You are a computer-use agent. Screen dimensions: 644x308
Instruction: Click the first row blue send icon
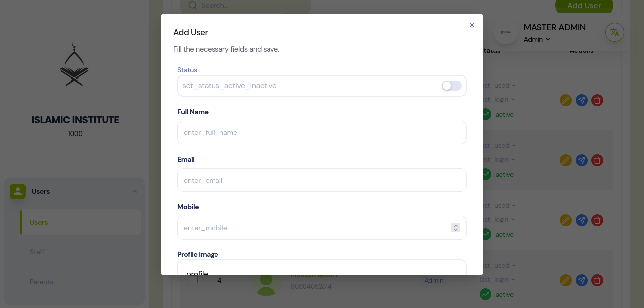click(x=582, y=100)
